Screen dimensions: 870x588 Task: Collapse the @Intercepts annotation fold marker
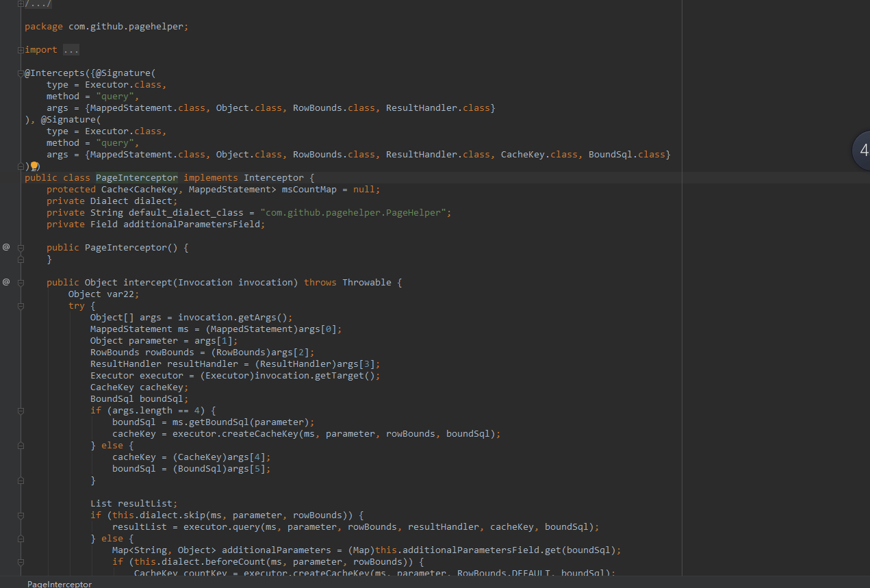coord(21,73)
